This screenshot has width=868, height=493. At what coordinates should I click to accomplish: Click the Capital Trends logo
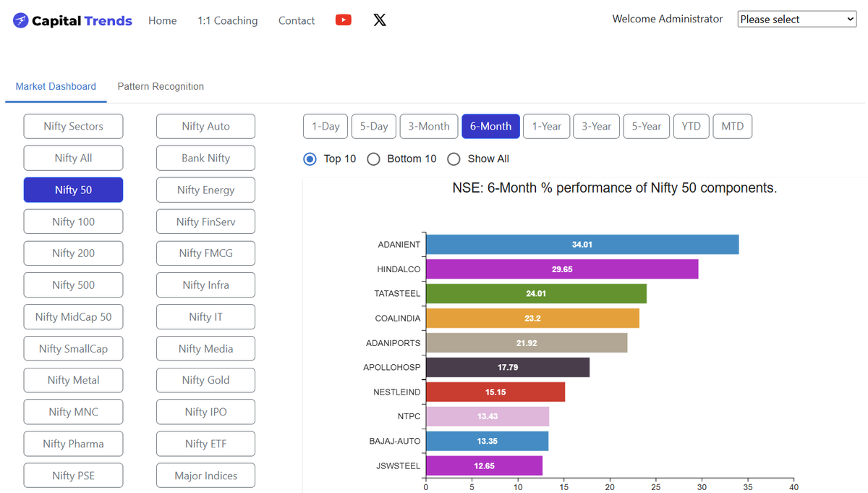[73, 20]
